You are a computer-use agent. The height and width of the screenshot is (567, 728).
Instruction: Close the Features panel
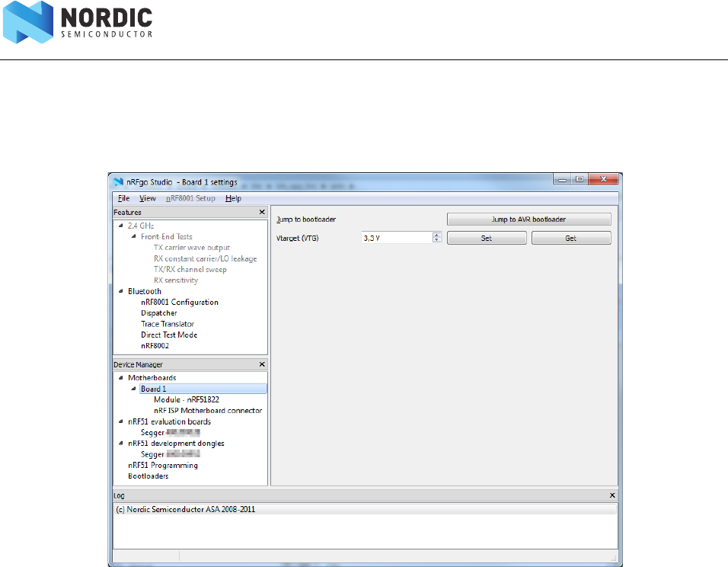pos(262,212)
